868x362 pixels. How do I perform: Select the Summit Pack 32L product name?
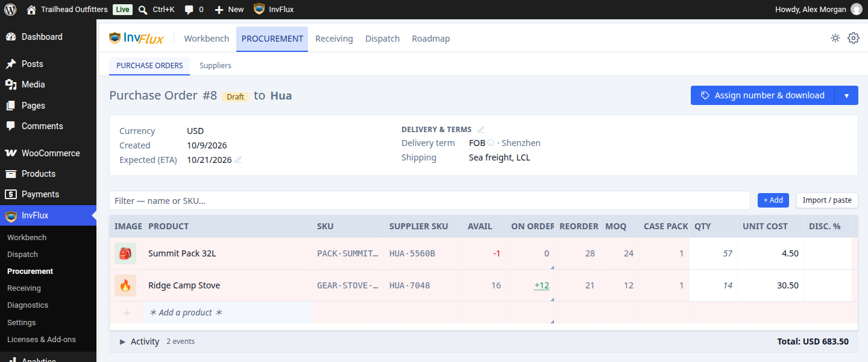point(182,253)
